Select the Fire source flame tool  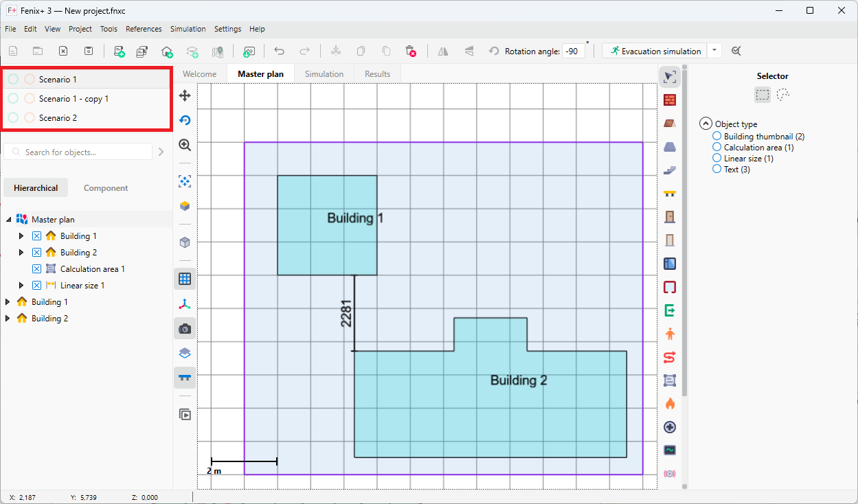coord(670,404)
